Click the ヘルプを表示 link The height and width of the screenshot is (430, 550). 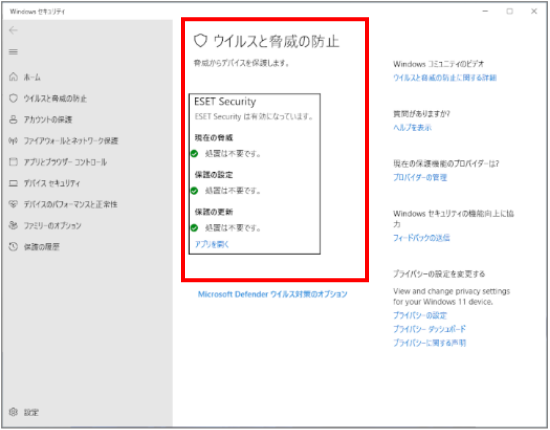412,128
